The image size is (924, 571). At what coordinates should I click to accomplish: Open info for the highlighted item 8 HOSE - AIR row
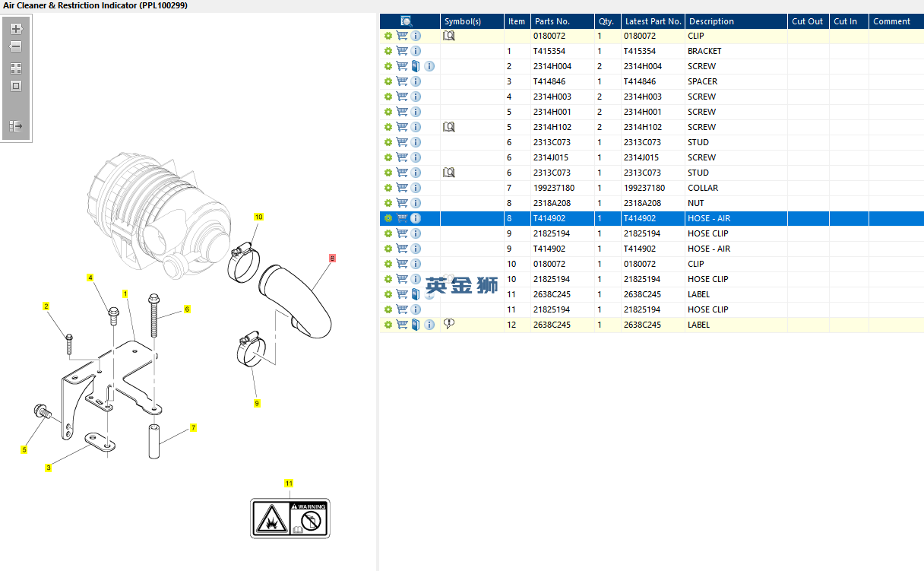click(x=416, y=218)
